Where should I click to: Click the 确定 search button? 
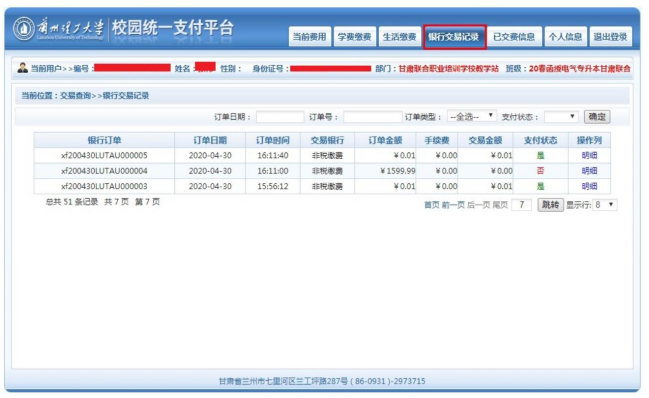pyautogui.click(x=597, y=117)
